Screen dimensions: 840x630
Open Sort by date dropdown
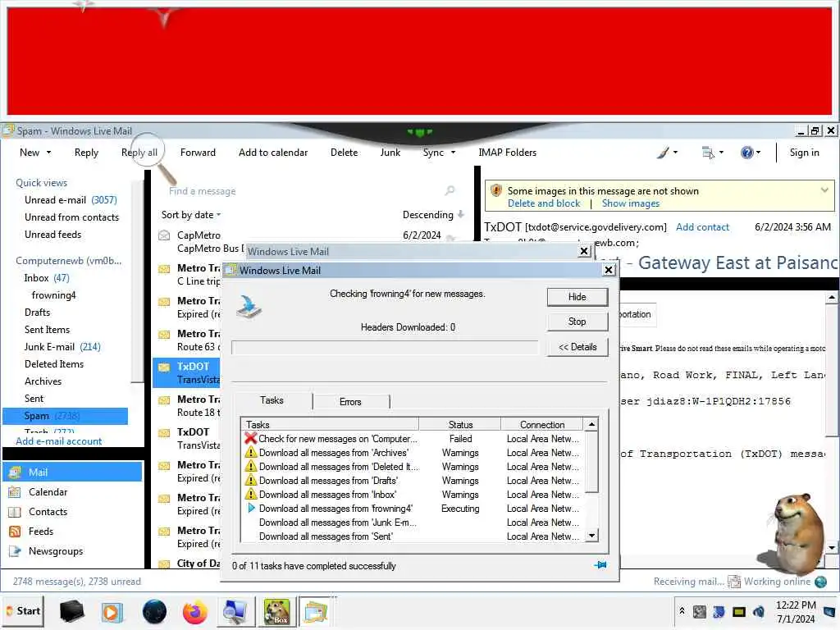coord(190,215)
